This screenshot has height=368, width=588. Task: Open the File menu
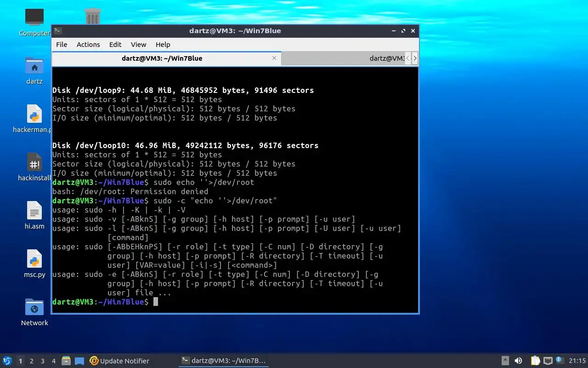(x=62, y=45)
